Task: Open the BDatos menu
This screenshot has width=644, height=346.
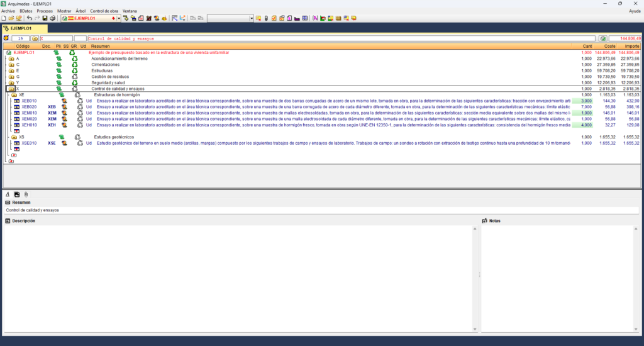Action: click(26, 11)
